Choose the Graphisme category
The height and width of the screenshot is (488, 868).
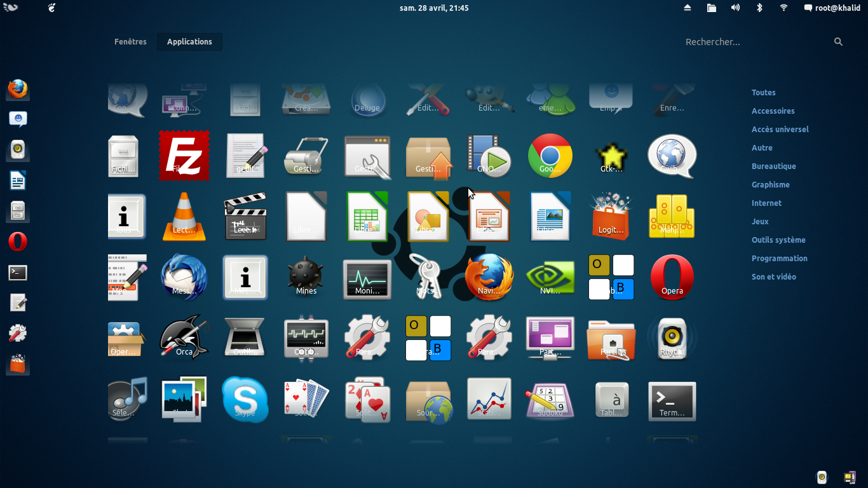click(x=771, y=184)
